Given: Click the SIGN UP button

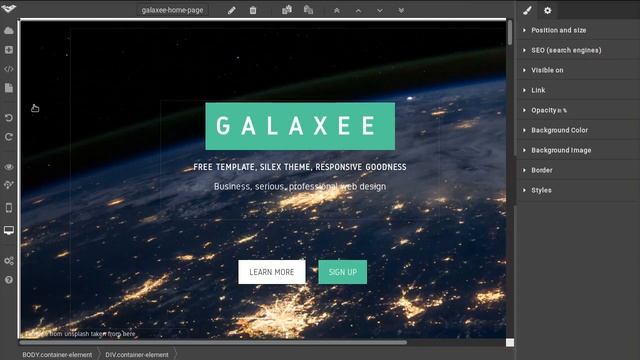Looking at the screenshot, I should 342,272.
